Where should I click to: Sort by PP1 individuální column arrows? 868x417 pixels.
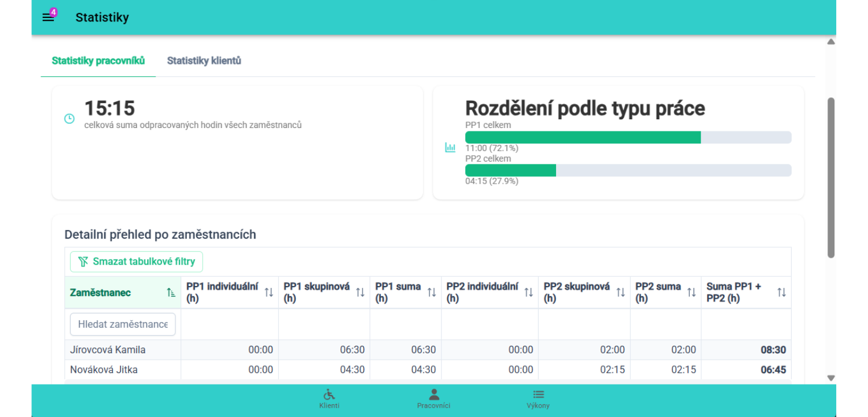tap(269, 292)
